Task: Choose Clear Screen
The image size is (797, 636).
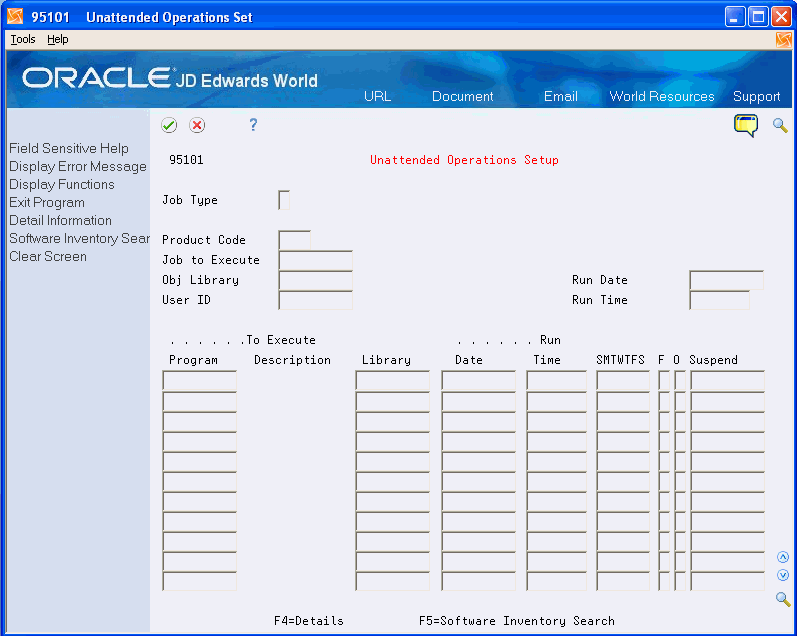Action: tap(48, 256)
